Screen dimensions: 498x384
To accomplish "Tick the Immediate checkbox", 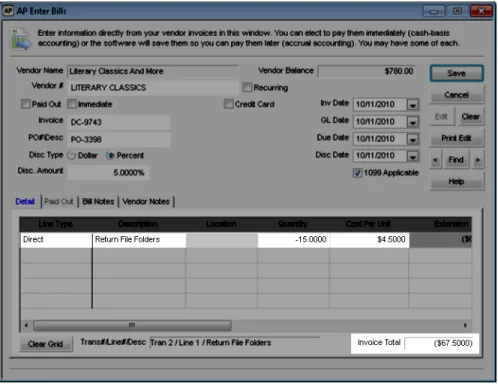I will coord(72,104).
